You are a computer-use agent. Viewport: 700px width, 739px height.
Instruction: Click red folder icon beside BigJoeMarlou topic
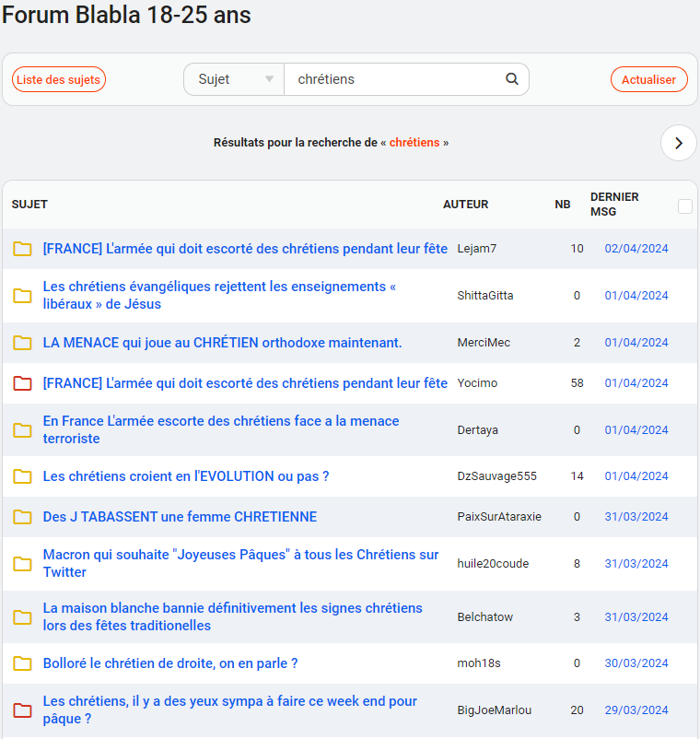click(x=22, y=710)
